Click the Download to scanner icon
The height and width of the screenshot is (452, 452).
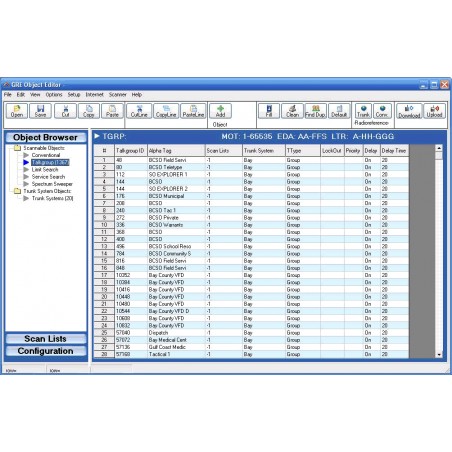point(409,111)
